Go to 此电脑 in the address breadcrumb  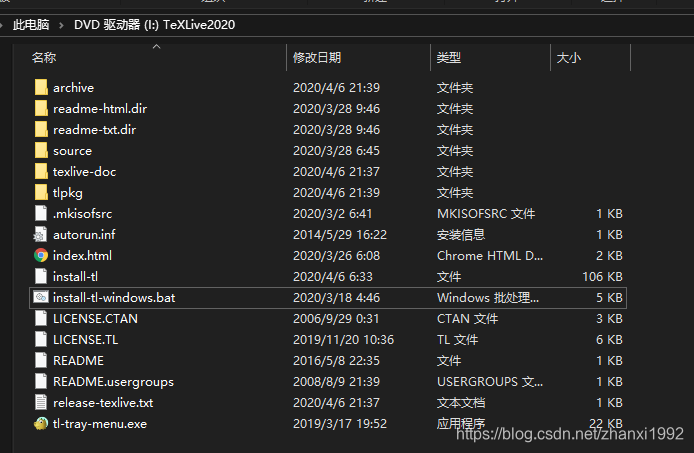[31, 25]
